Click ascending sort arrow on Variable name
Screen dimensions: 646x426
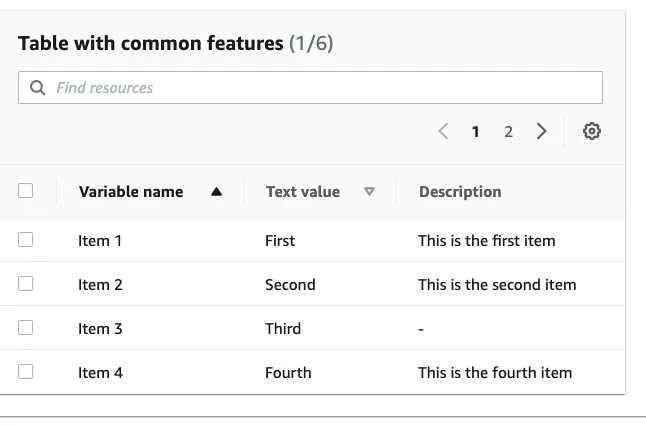tap(216, 192)
